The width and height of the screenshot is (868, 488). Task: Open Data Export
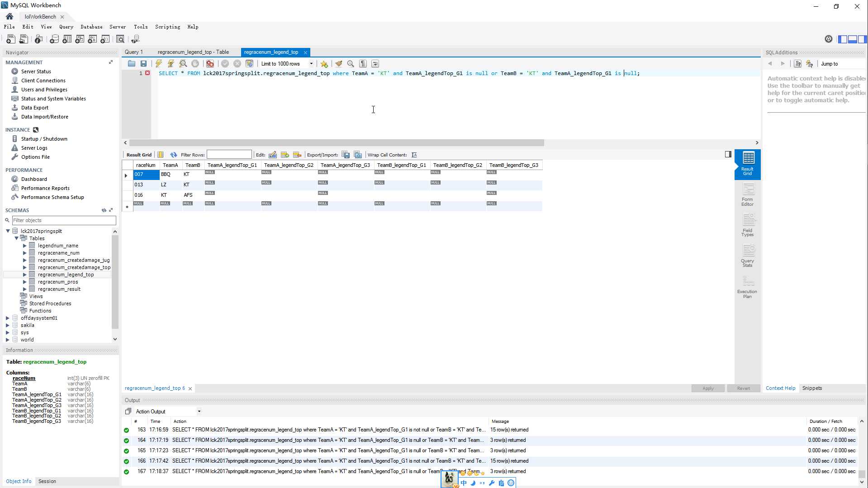pyautogui.click(x=34, y=108)
